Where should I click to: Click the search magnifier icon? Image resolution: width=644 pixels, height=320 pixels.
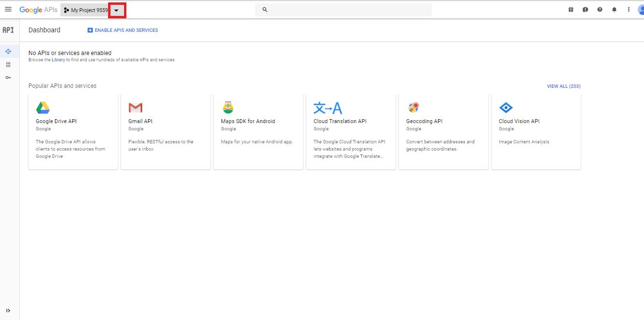pyautogui.click(x=265, y=10)
